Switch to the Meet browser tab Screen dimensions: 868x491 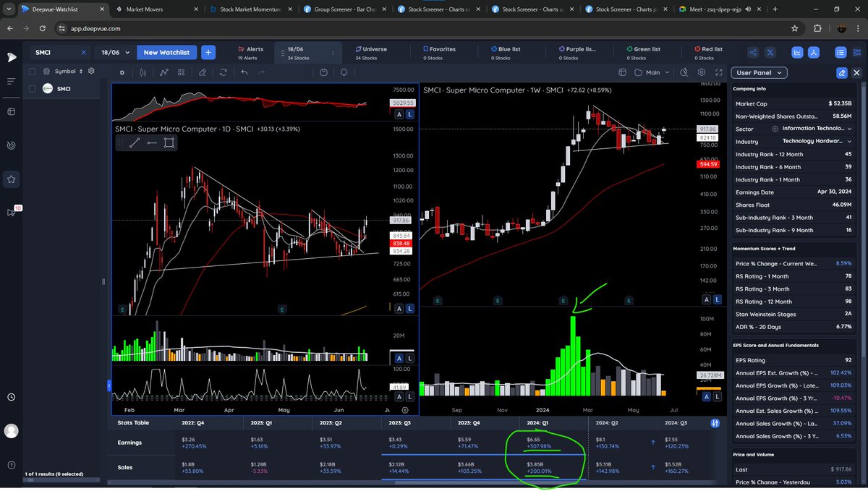tap(718, 9)
